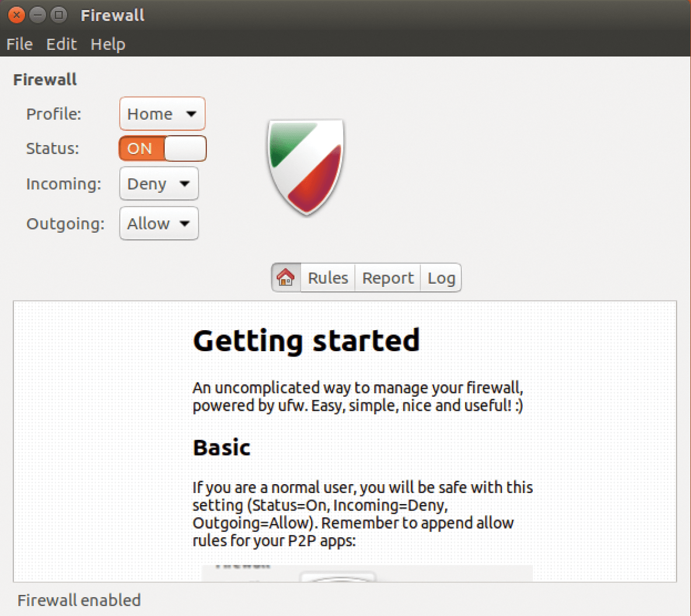
Task: Open the Help menu
Action: coord(108,44)
